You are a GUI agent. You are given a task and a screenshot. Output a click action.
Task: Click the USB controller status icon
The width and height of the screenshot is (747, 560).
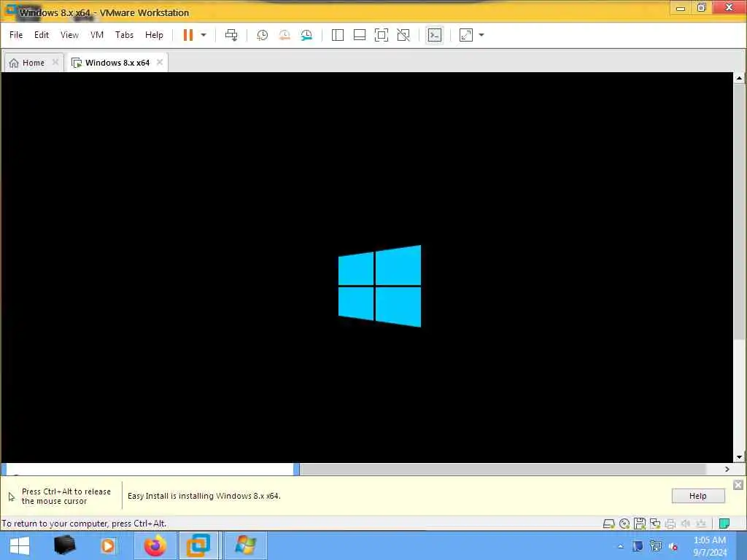701,524
